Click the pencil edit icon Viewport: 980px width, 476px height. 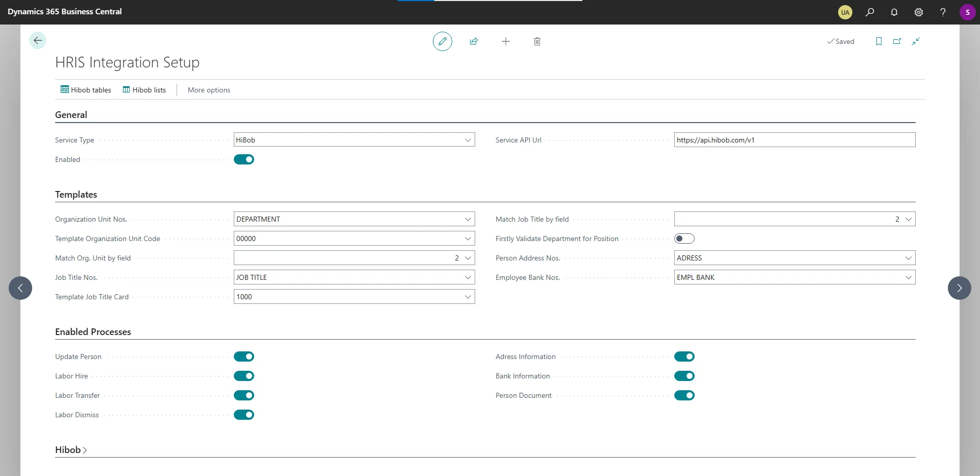point(442,41)
